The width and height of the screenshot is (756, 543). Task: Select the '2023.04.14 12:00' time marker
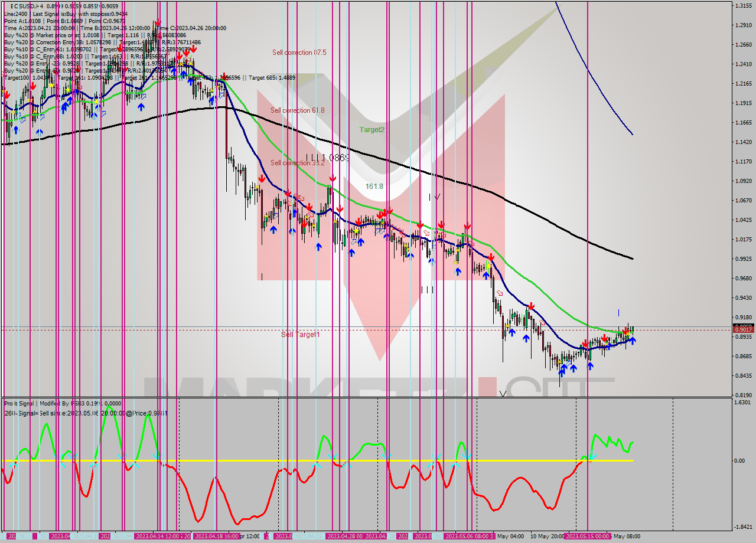coord(157,536)
